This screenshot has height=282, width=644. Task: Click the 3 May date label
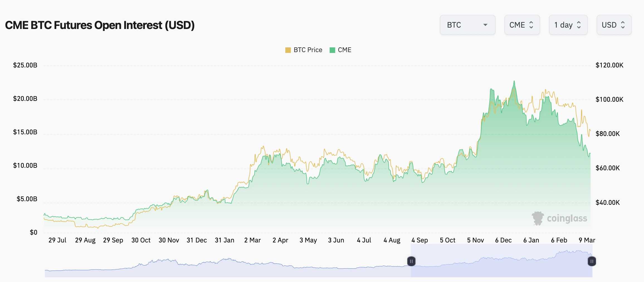coord(308,240)
